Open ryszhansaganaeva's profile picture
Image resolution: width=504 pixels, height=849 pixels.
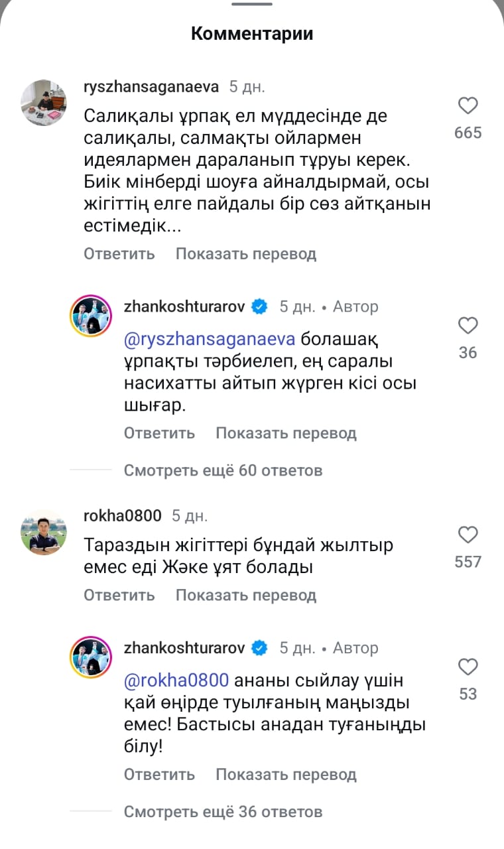pyautogui.click(x=44, y=102)
